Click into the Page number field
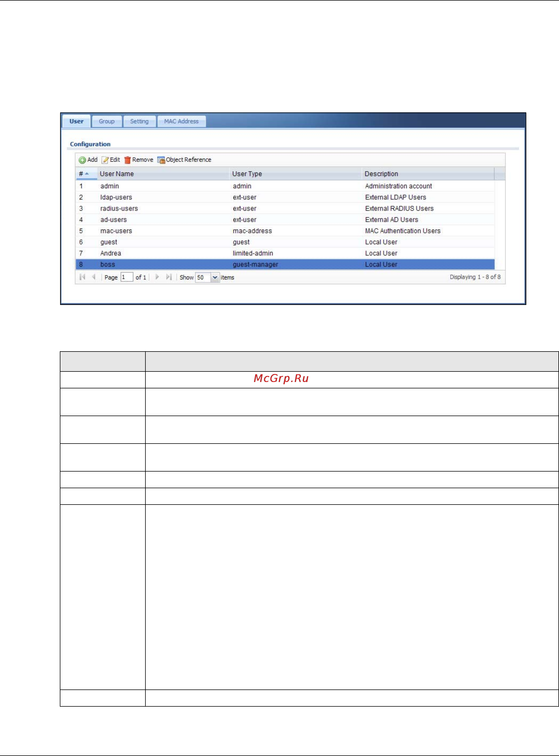 point(127,277)
